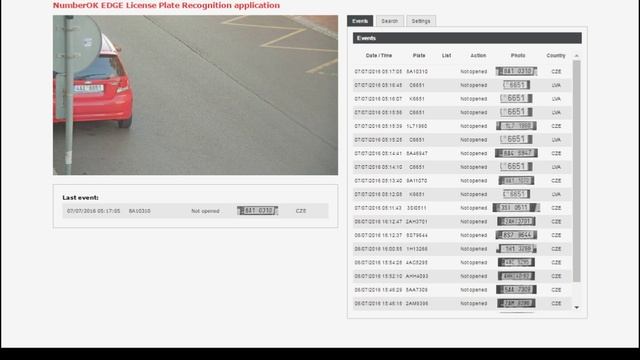This screenshot has width=640, height=360.
Task: Select plate text 8A11070 in events list
Action: [x=417, y=181]
